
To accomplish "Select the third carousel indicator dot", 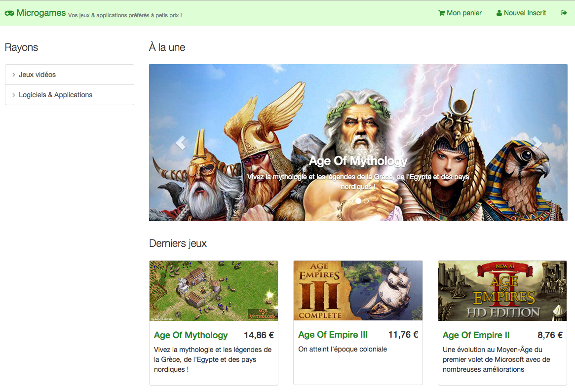I will [x=366, y=201].
